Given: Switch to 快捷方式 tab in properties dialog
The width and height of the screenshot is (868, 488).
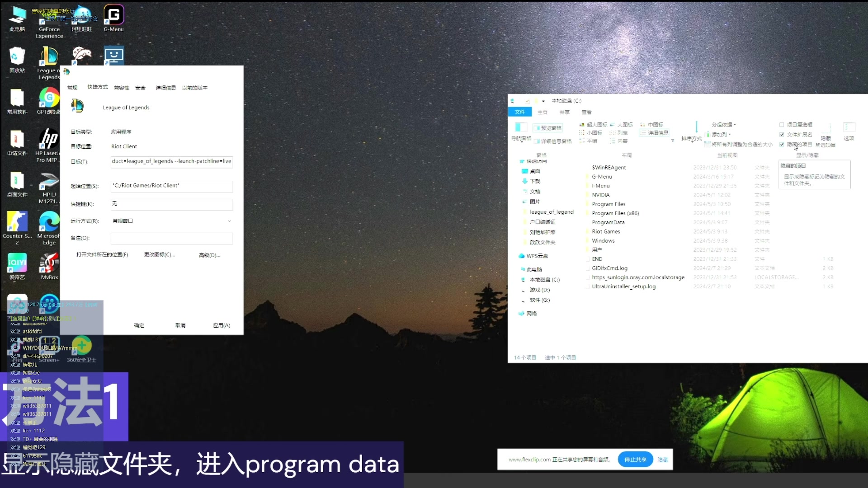Looking at the screenshot, I should (x=98, y=87).
